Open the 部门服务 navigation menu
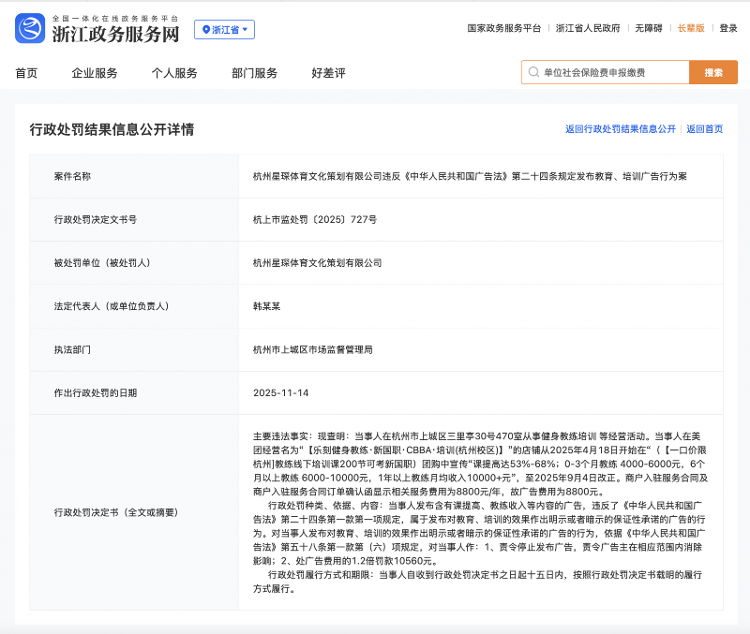The image size is (750, 634). pos(254,73)
